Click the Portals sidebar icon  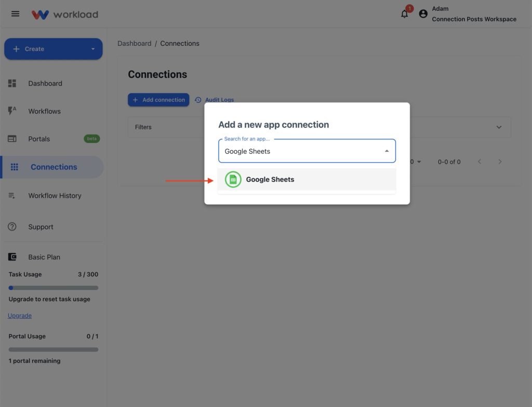coord(12,139)
